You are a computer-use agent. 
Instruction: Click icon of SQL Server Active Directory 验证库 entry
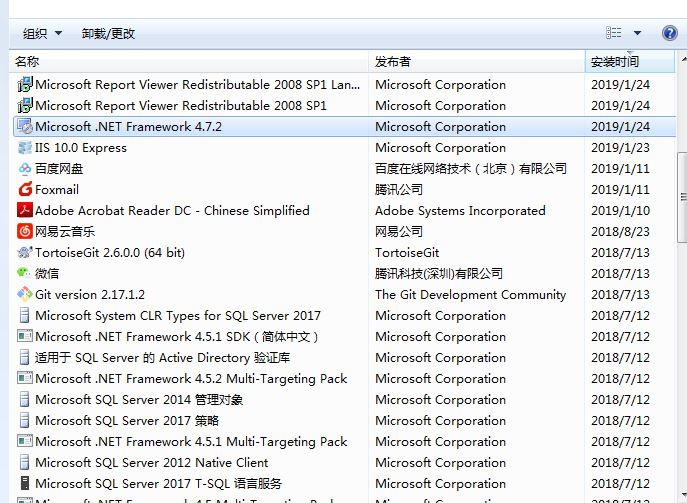[x=25, y=358]
